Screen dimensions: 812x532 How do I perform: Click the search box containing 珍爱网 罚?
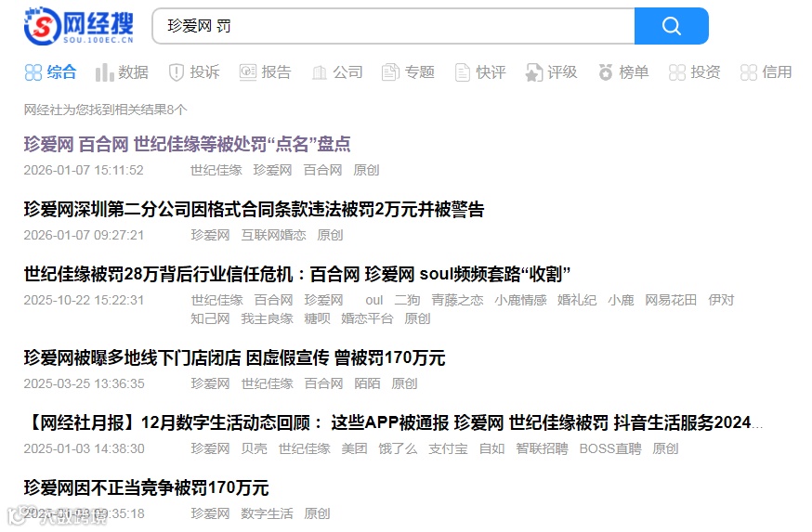point(394,26)
